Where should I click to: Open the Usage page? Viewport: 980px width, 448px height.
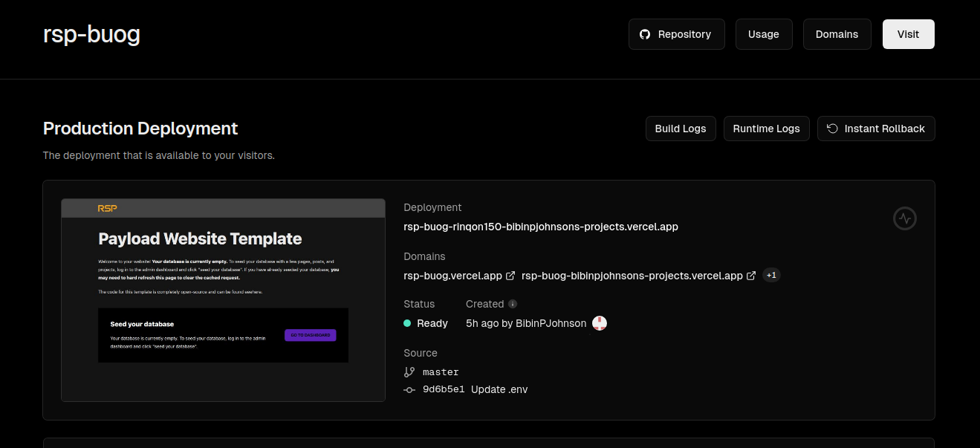(x=764, y=34)
